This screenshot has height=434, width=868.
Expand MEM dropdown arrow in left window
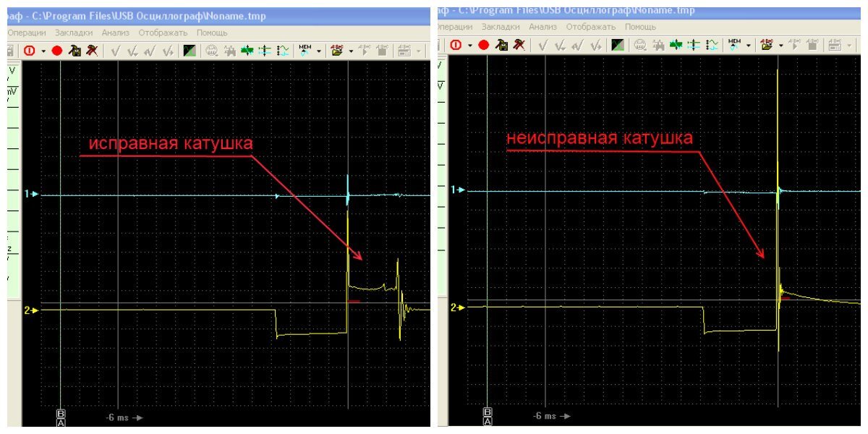pyautogui.click(x=319, y=51)
